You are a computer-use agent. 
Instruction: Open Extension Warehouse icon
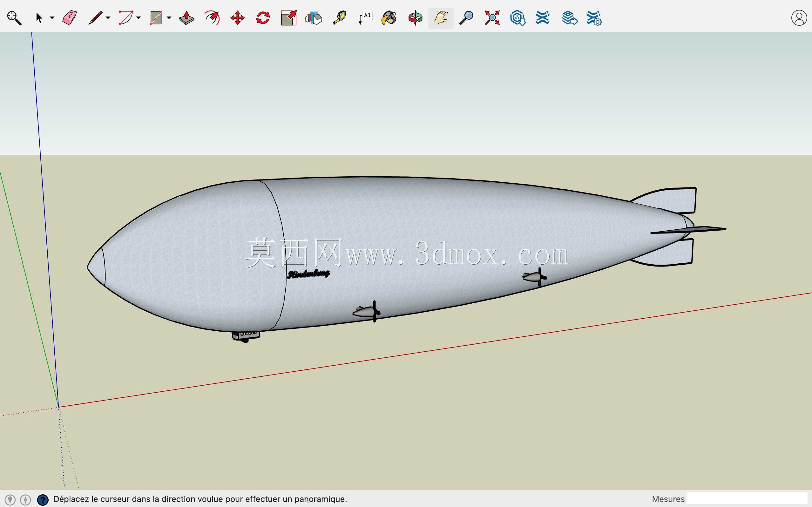tap(543, 18)
